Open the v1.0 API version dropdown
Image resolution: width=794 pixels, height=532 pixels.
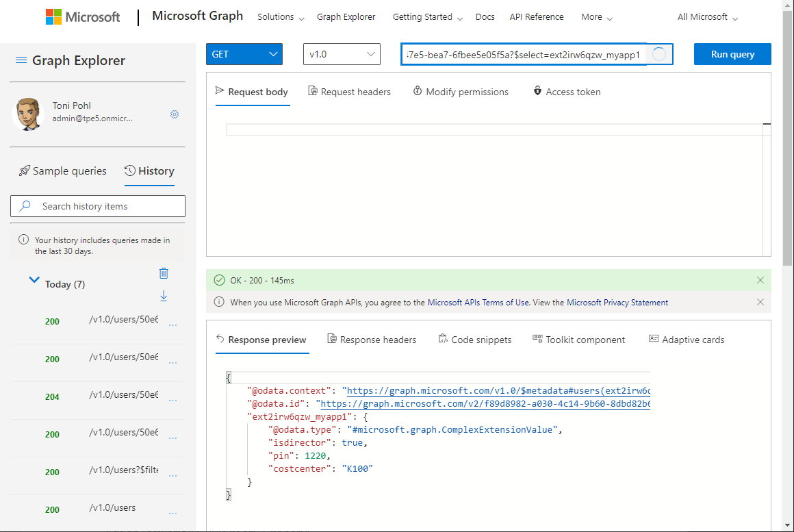341,54
